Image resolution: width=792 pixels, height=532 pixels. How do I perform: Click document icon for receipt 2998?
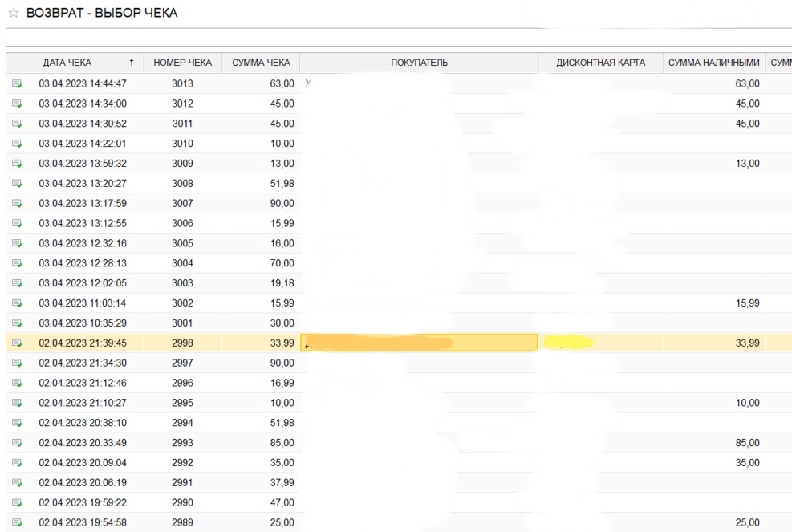point(16,343)
